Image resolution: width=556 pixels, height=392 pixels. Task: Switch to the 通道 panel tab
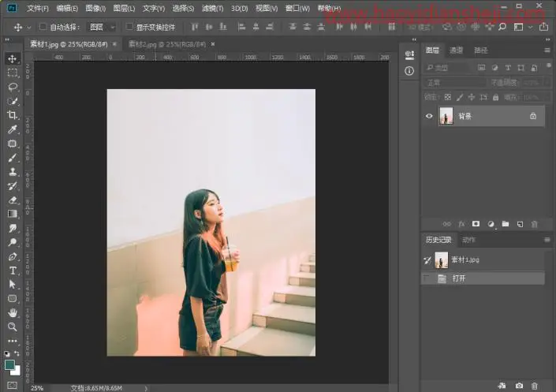456,50
